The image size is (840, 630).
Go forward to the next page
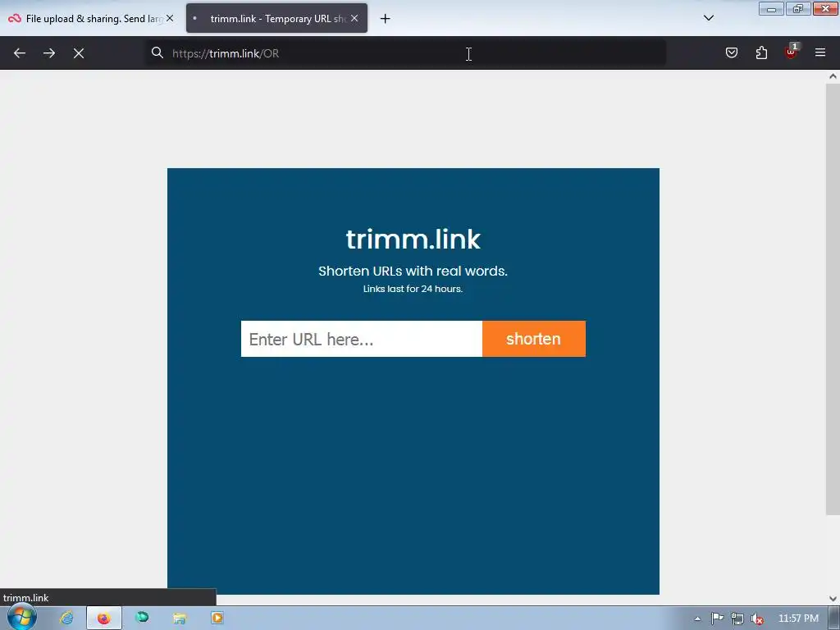(x=49, y=53)
